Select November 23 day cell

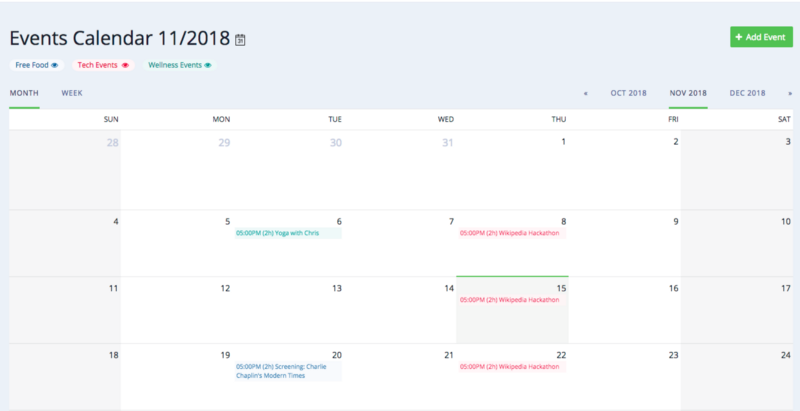624,377
